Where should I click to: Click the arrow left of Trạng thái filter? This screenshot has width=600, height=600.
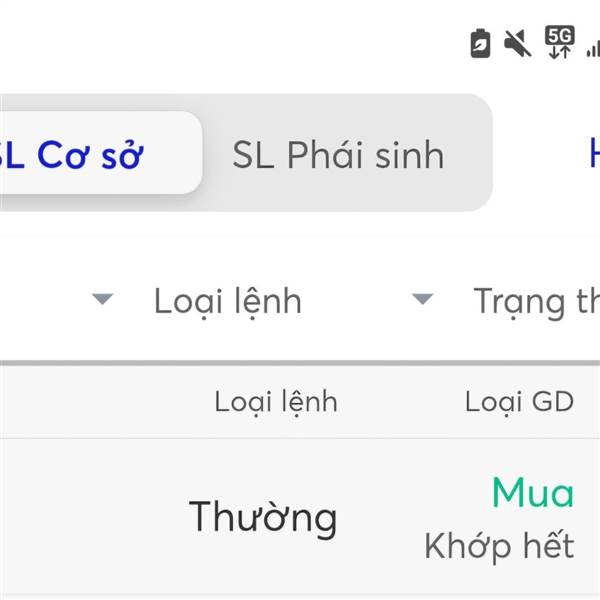click(x=423, y=299)
